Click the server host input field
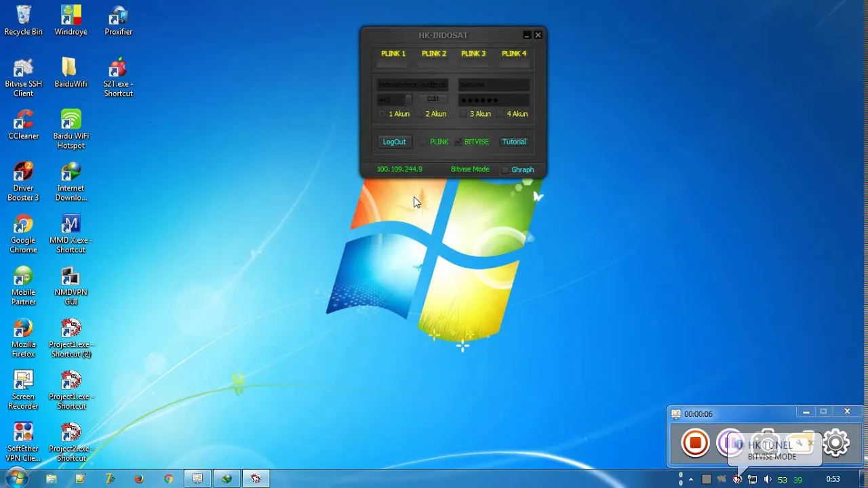 click(x=413, y=85)
